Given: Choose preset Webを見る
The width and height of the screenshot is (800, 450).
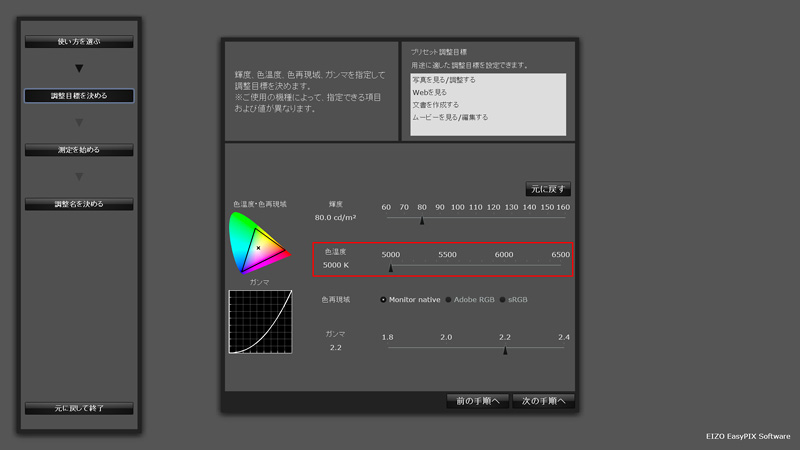Looking at the screenshot, I should coord(430,92).
